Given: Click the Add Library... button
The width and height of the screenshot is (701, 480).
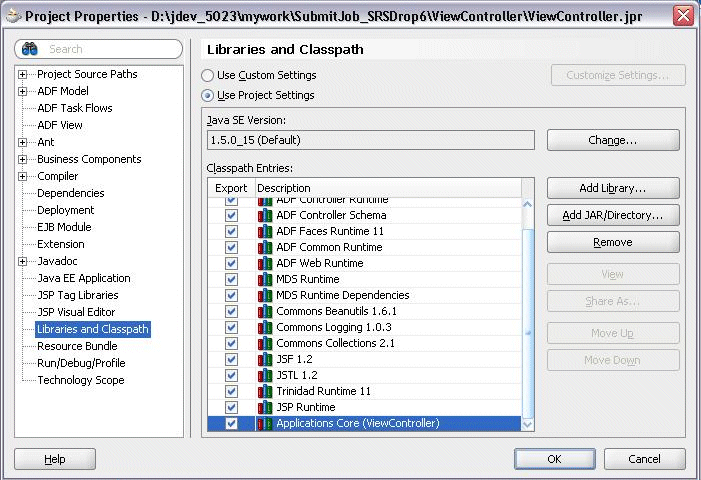Looking at the screenshot, I should pos(613,188).
